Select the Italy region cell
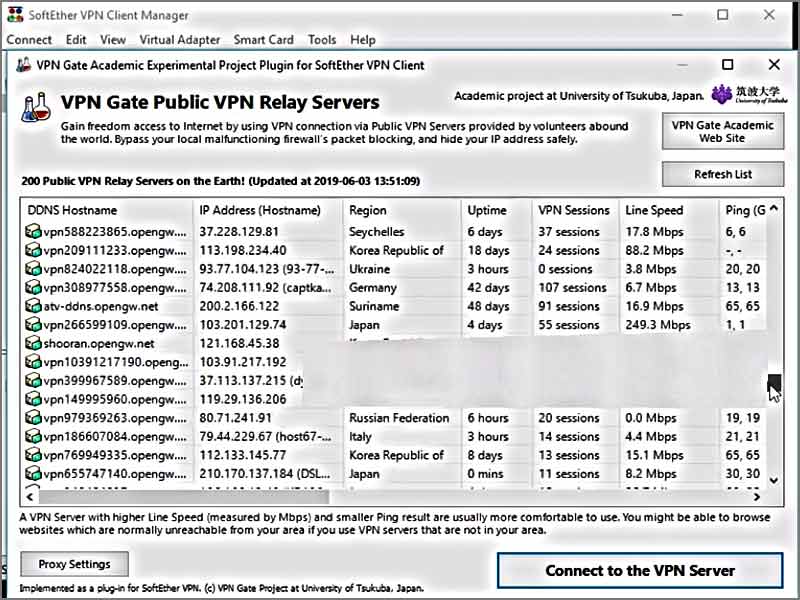Viewport: 800px width, 600px height. pos(360,437)
